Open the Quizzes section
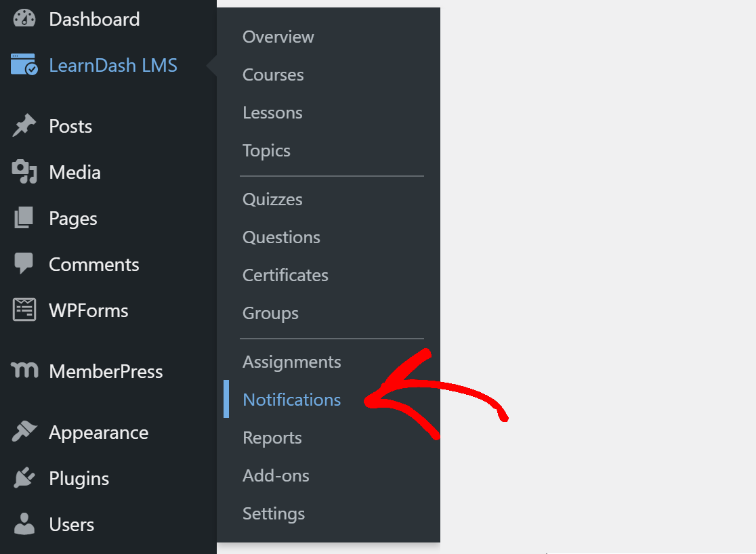Image resolution: width=756 pixels, height=554 pixels. click(x=272, y=199)
